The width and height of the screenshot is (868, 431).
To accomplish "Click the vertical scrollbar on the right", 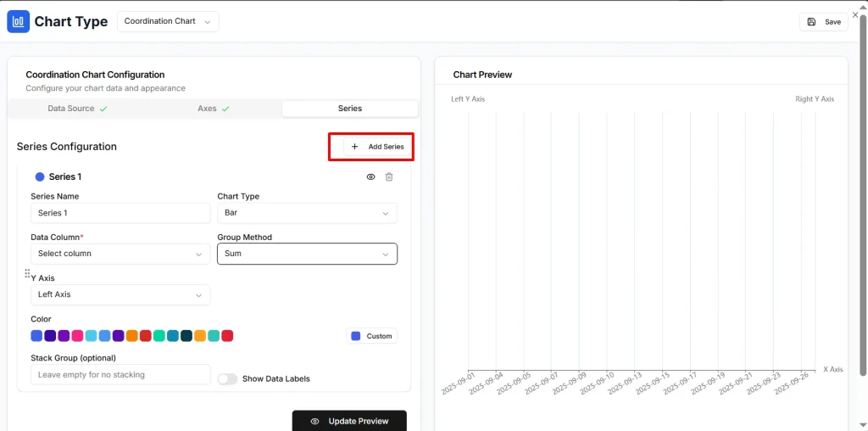I will click(864, 194).
